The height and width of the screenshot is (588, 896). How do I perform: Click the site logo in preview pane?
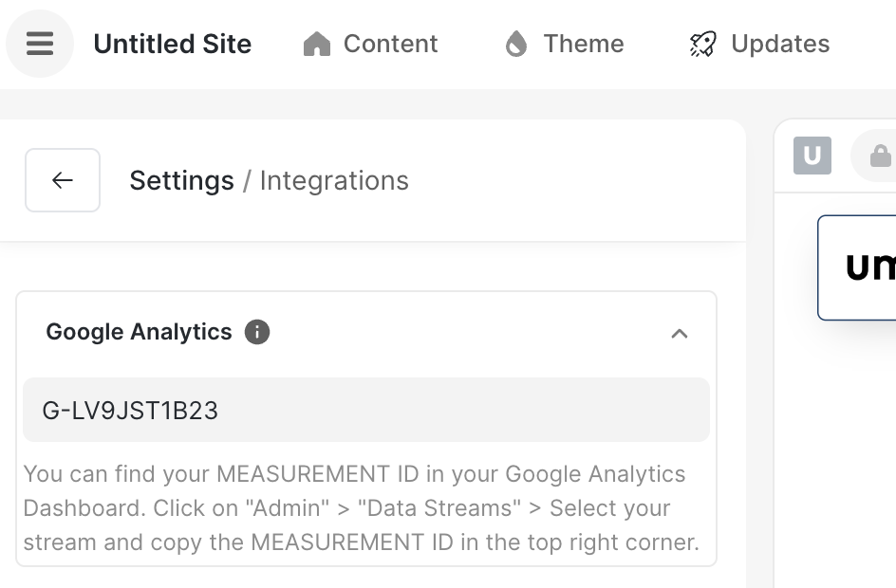point(864,267)
